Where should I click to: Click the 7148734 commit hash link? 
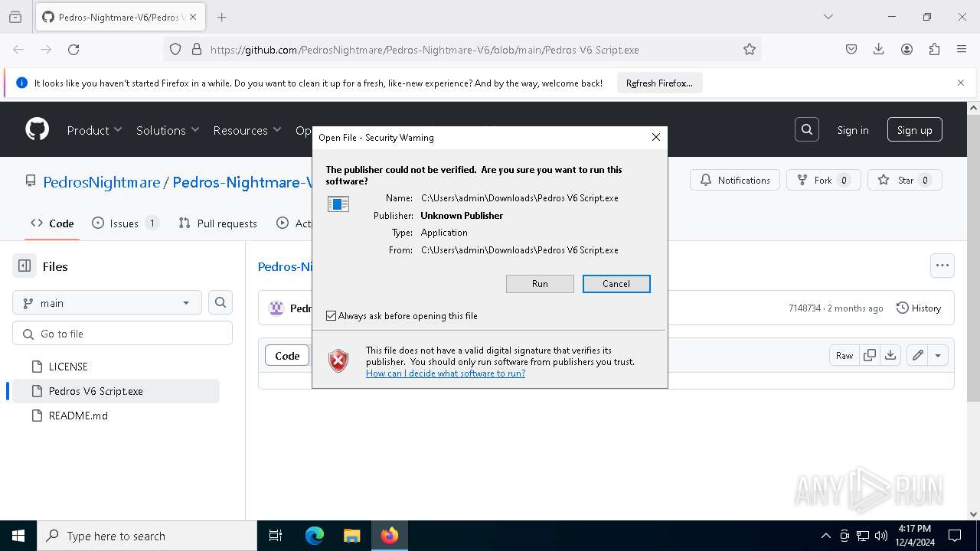(x=805, y=308)
